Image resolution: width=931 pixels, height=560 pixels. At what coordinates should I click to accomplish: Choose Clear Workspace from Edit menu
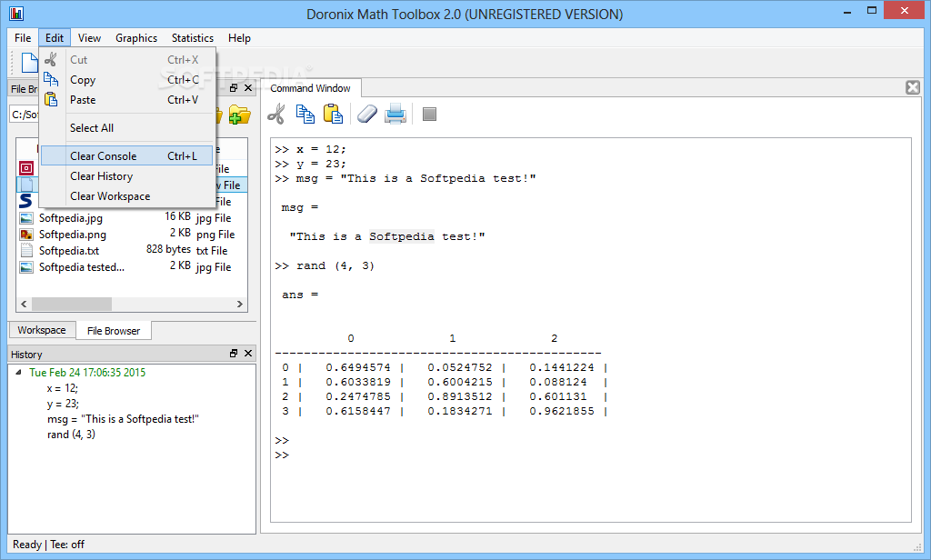pyautogui.click(x=126, y=196)
